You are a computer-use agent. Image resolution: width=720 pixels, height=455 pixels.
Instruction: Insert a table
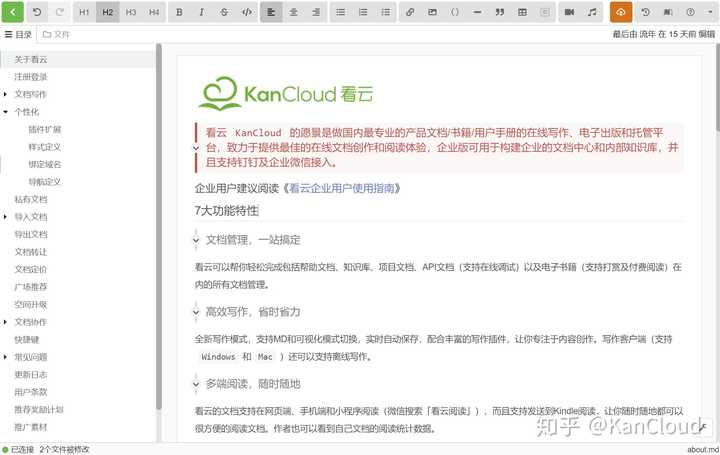523,12
